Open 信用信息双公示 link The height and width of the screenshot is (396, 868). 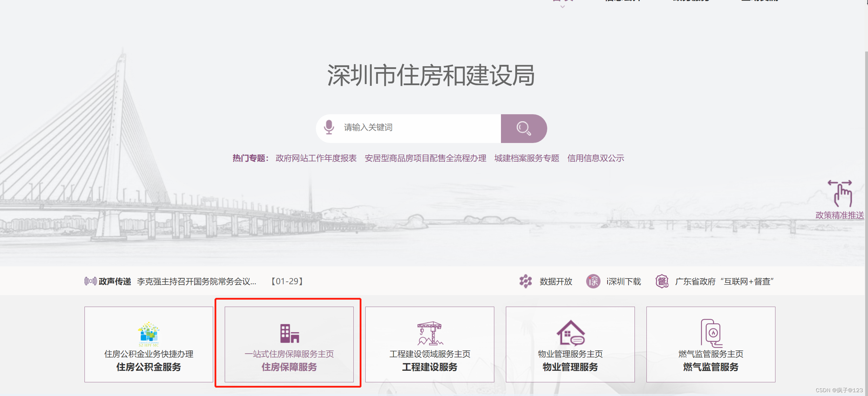pos(596,158)
